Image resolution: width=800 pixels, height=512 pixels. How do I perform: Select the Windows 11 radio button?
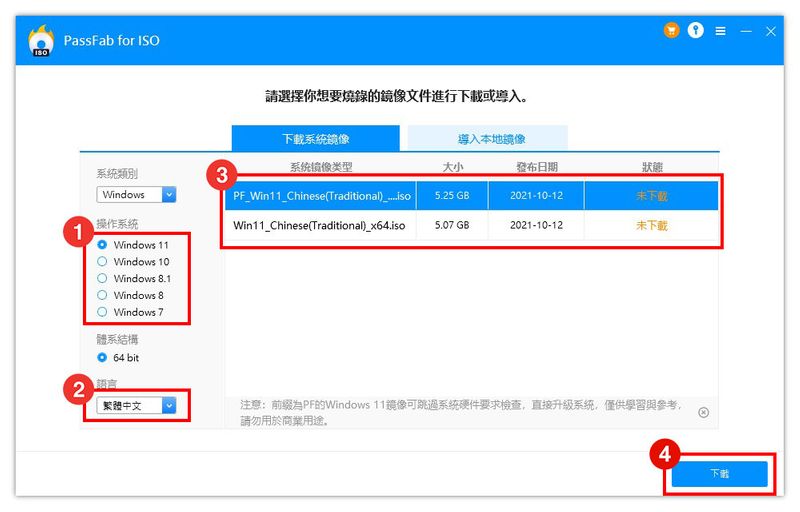(x=102, y=245)
